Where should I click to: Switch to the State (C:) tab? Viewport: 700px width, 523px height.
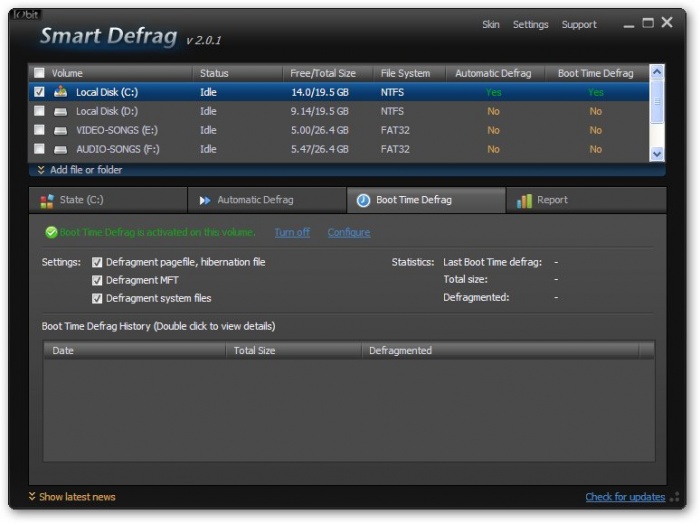pyautogui.click(x=108, y=200)
